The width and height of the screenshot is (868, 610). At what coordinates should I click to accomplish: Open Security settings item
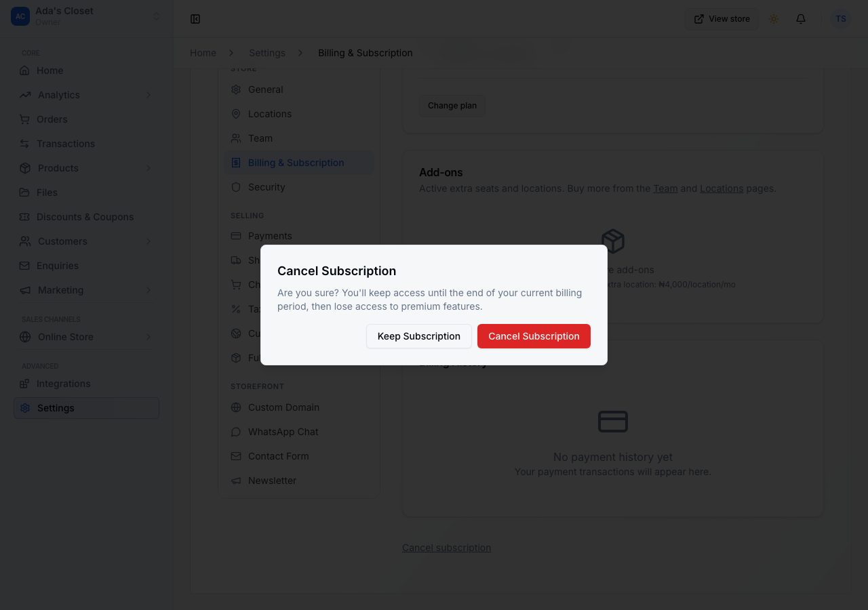[299, 187]
